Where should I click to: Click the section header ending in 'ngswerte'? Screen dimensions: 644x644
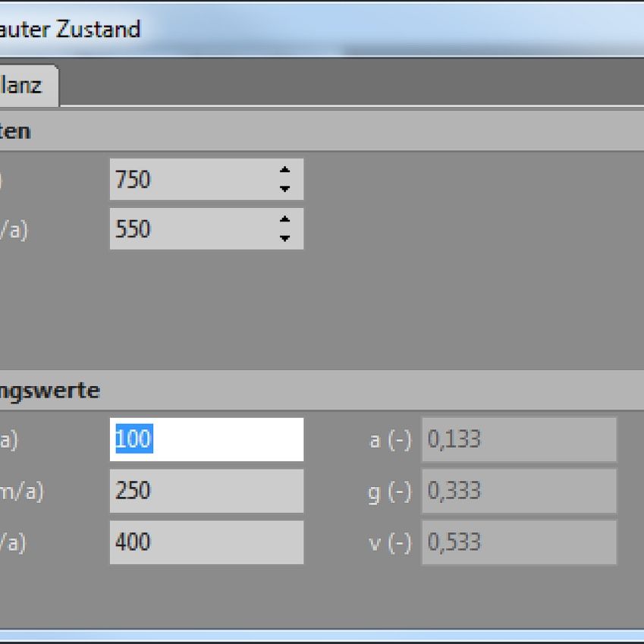[50, 391]
